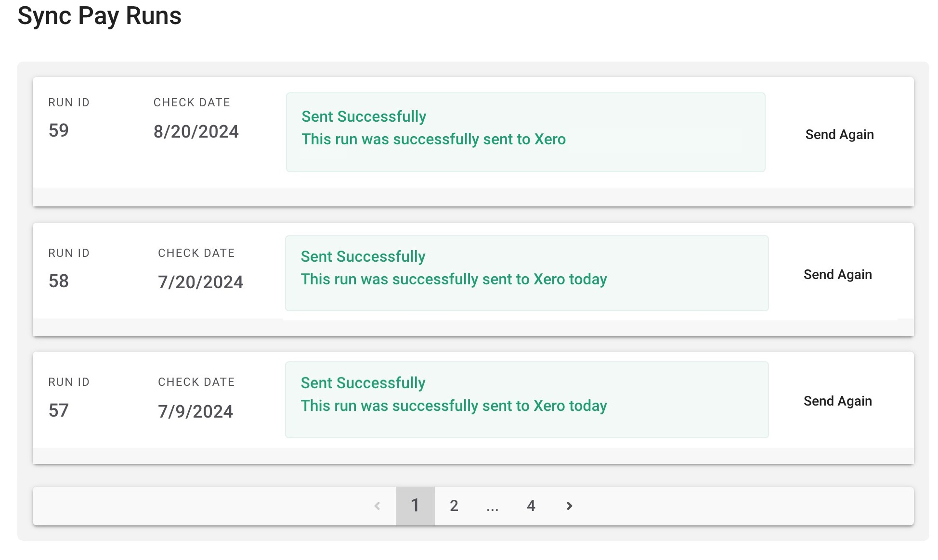
Task: Jump to page 4 of pay runs
Action: point(531,506)
